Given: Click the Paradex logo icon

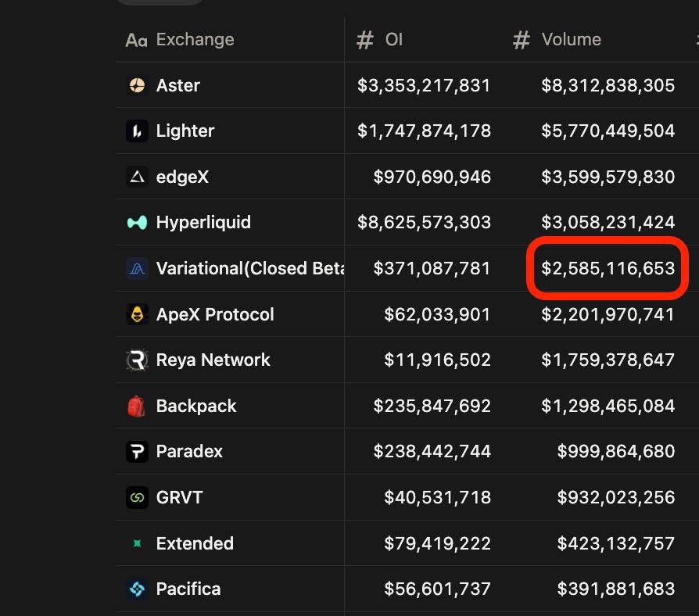Looking at the screenshot, I should coord(137,452).
